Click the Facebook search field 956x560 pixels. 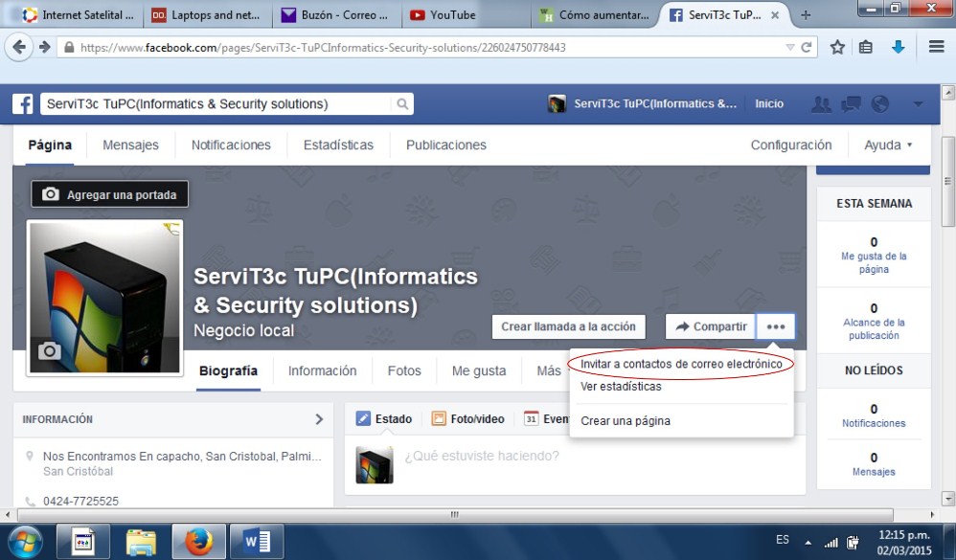click(x=216, y=104)
